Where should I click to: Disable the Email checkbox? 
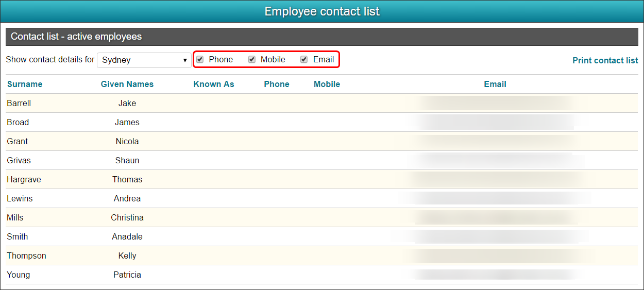click(304, 59)
